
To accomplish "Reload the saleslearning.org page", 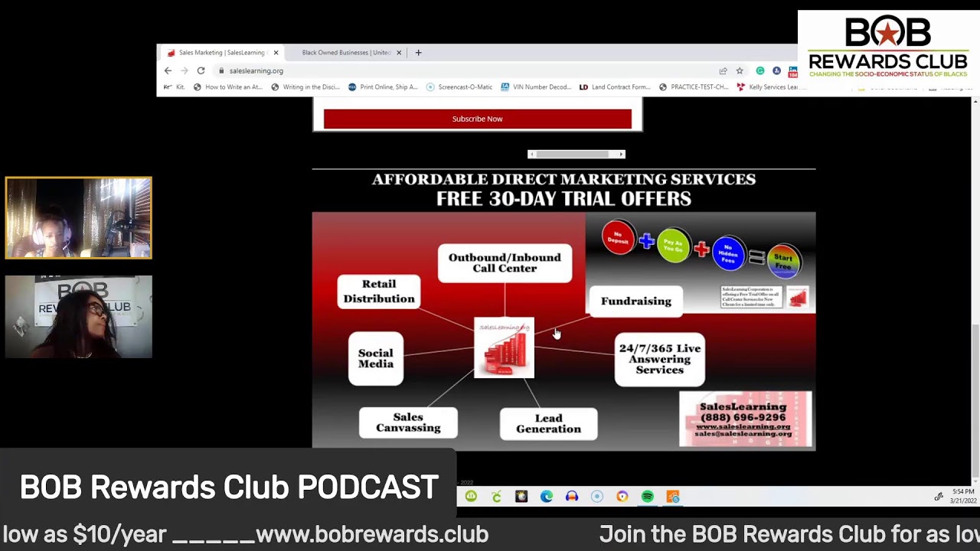I will [201, 70].
